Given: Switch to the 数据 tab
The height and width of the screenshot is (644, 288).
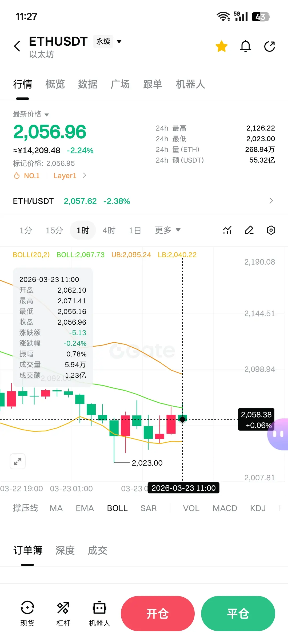Looking at the screenshot, I should click(x=88, y=84).
